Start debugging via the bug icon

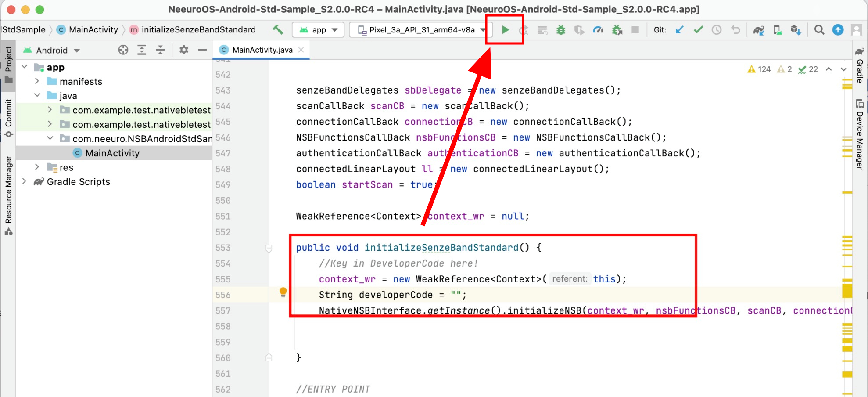561,30
